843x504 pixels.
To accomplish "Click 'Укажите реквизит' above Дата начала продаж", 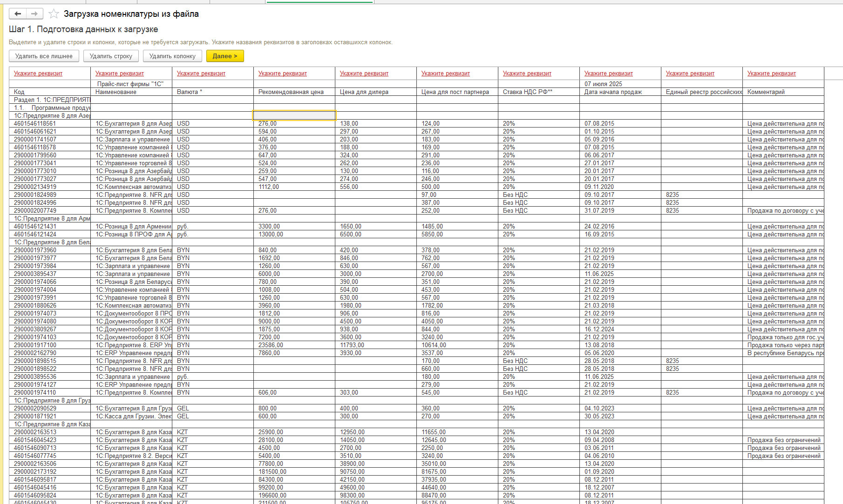I will [x=609, y=74].
